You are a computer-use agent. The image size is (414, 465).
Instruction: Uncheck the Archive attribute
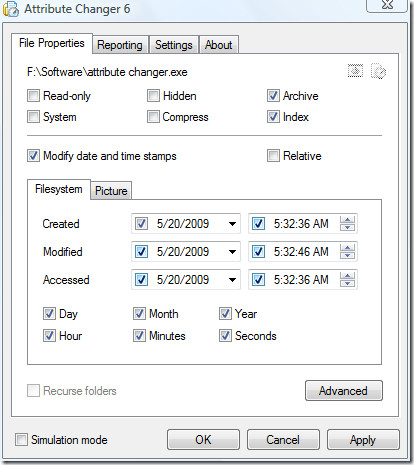273,96
